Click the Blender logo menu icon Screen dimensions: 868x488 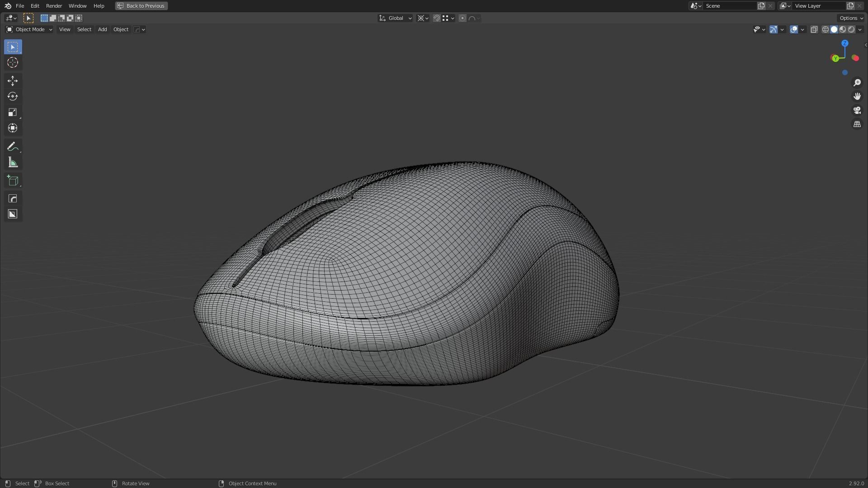[x=8, y=6]
